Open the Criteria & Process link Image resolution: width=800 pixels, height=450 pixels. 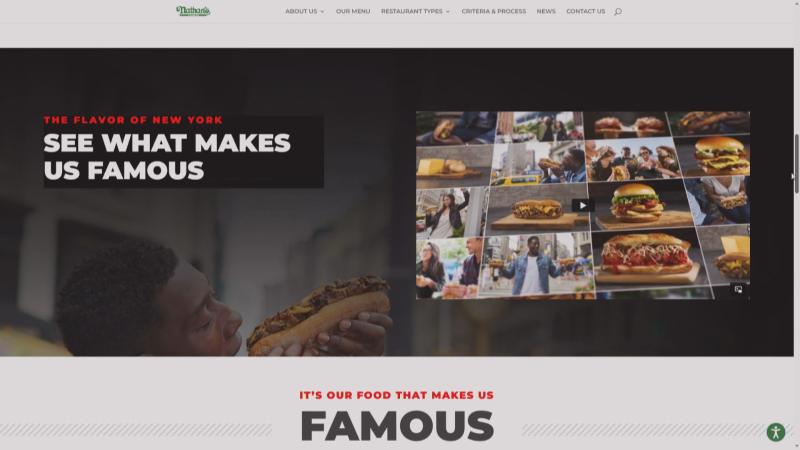click(x=494, y=11)
